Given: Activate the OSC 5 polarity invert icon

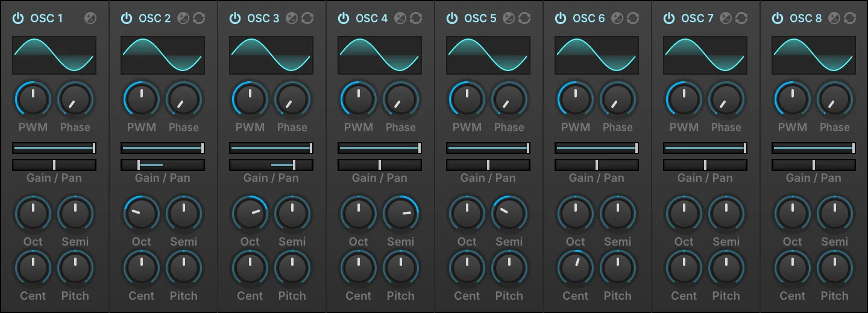Looking at the screenshot, I should click(509, 19).
